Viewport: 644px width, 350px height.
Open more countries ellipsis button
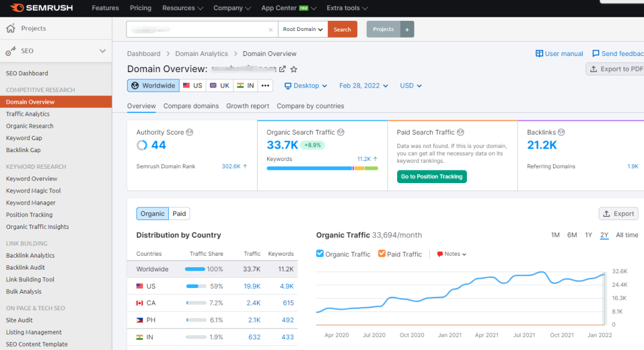tap(265, 86)
